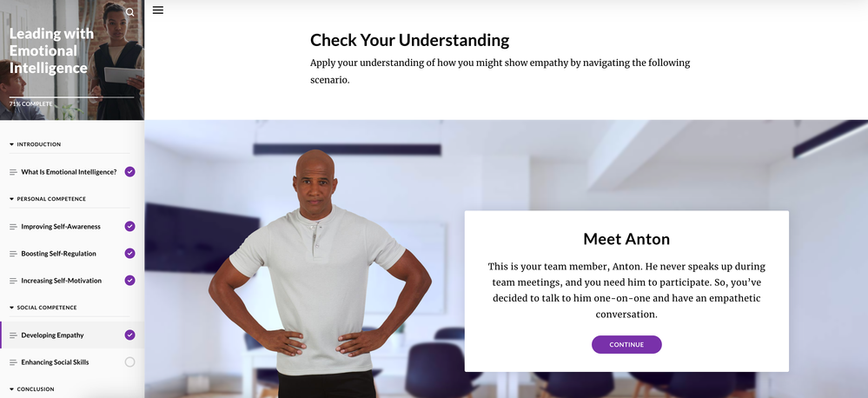Image resolution: width=868 pixels, height=398 pixels.
Task: Open the Leading with Emotional Intelligence course title
Action: pyautogui.click(x=51, y=50)
